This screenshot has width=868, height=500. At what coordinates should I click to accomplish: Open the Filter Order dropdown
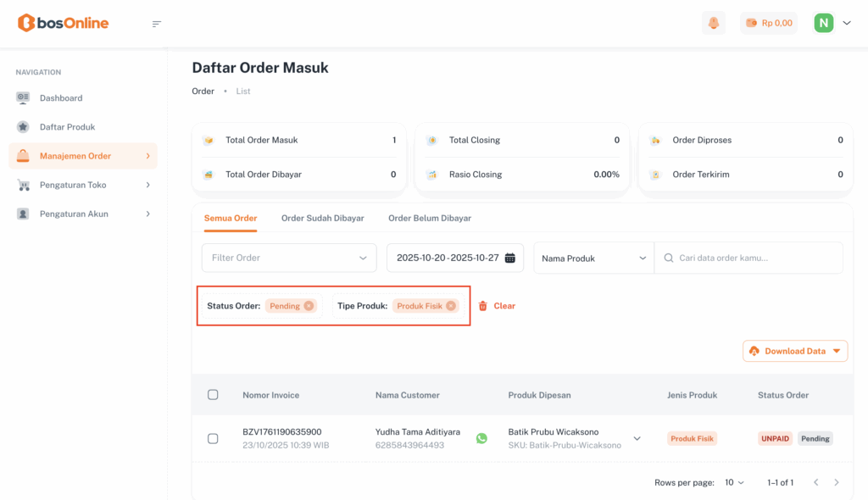(x=288, y=258)
